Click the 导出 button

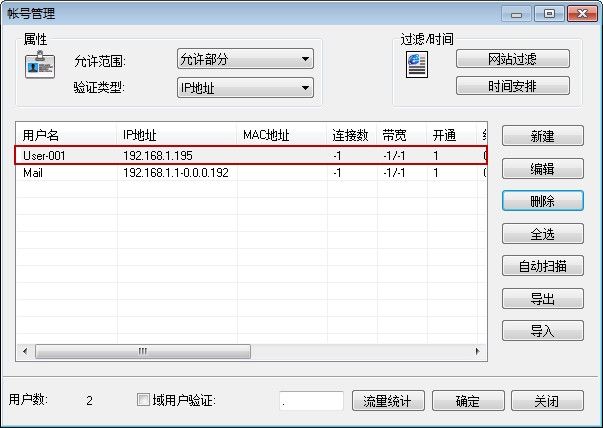[x=543, y=298]
